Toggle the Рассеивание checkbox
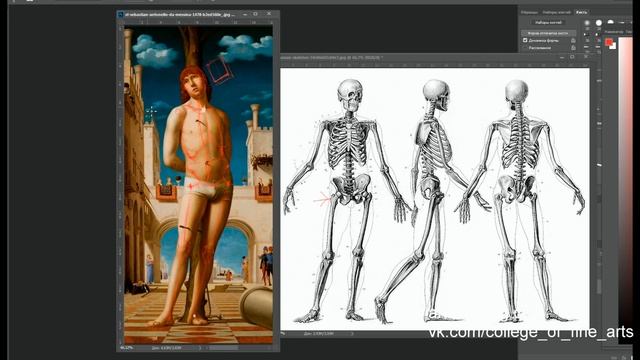The height and width of the screenshot is (360, 640). [525, 48]
